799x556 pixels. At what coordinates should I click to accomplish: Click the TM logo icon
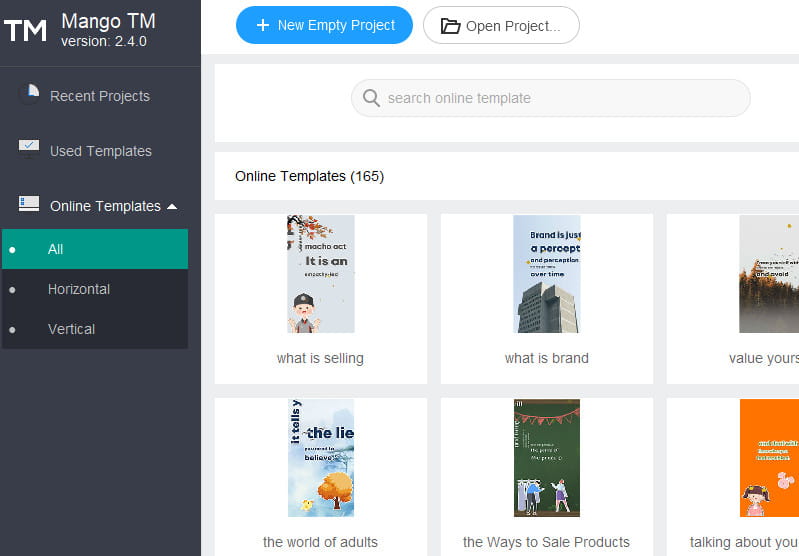(x=25, y=31)
